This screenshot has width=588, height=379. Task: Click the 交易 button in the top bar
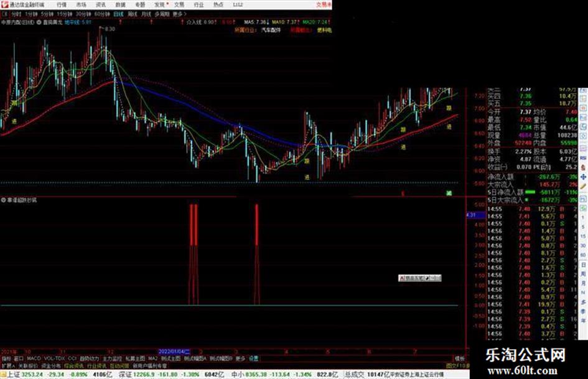324,5
